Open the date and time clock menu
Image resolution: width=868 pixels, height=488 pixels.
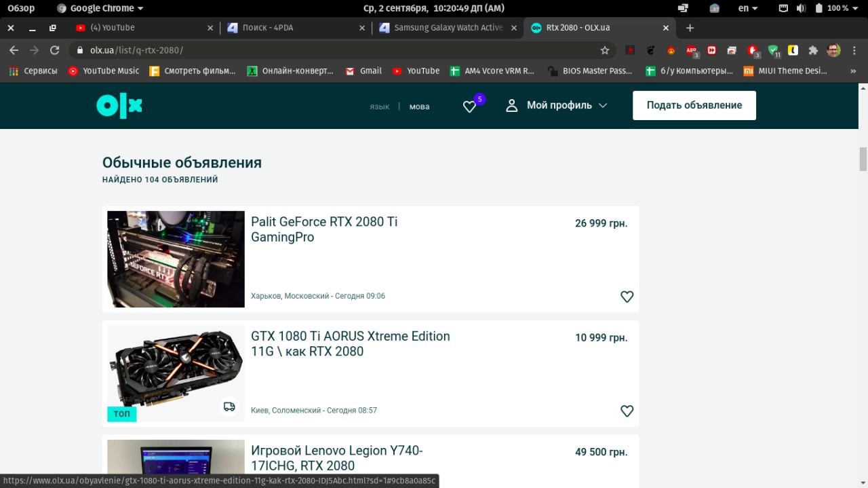434,8
